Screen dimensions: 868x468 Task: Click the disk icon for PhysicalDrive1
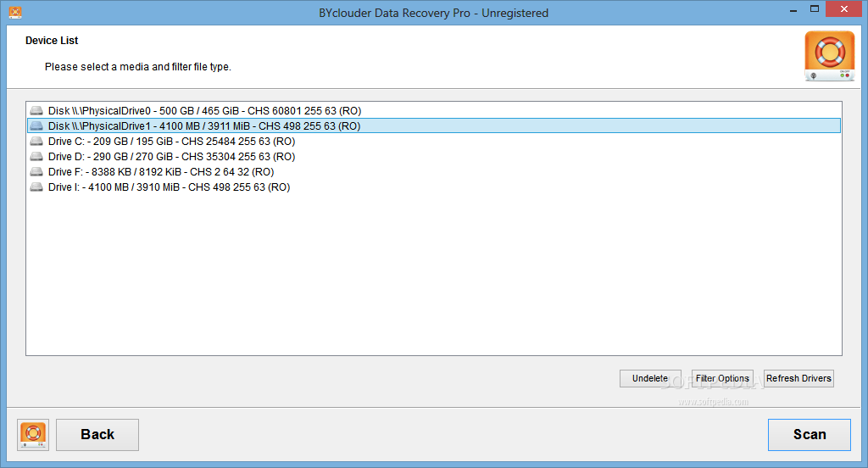click(x=36, y=125)
